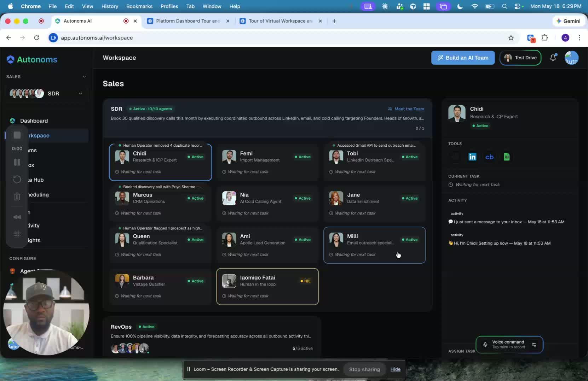Tap the Voice command microphone icon
The width and height of the screenshot is (588, 381).
[485, 345]
